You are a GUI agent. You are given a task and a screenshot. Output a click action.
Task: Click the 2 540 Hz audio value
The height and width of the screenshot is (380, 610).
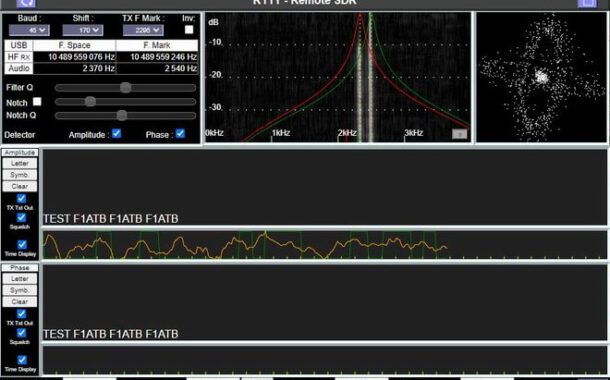point(181,68)
